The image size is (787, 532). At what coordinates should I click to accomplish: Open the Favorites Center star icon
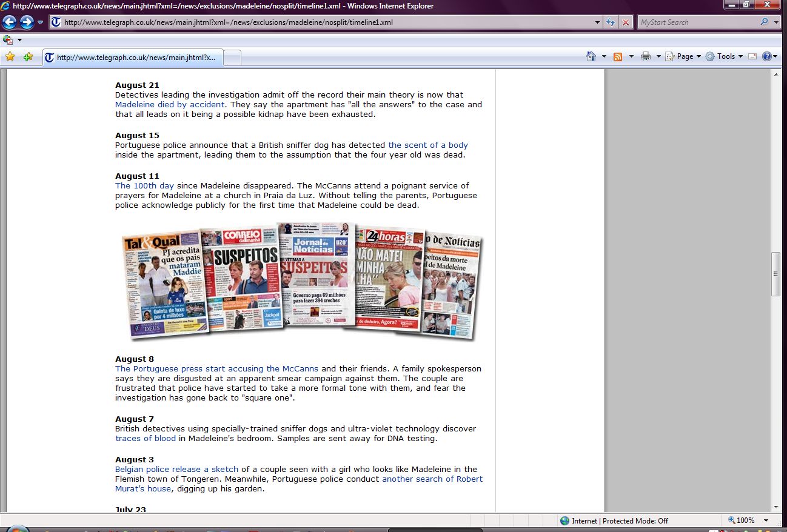point(10,56)
